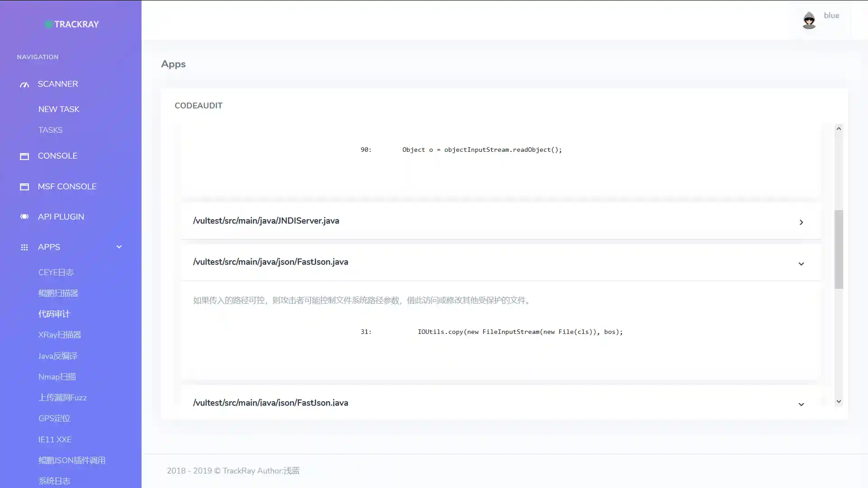Expand the JNDIServer.java result row
Image resolution: width=868 pixels, height=488 pixels.
point(801,222)
